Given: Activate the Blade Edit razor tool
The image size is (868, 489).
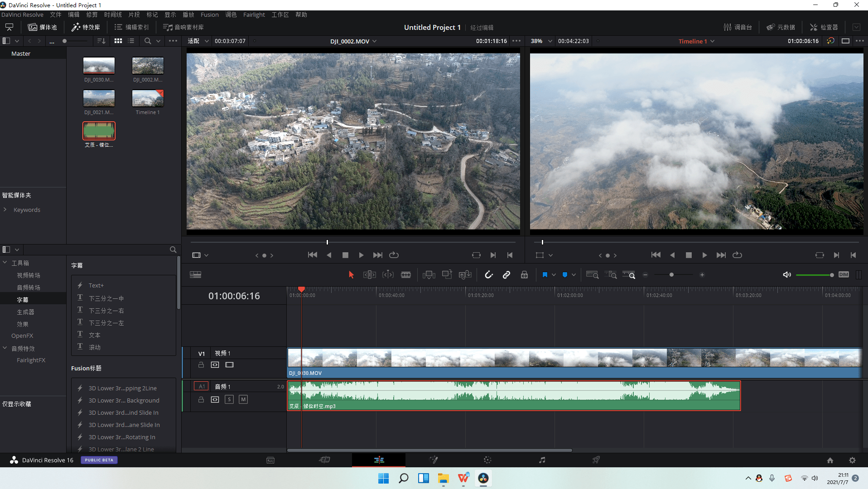Looking at the screenshot, I should [x=406, y=275].
